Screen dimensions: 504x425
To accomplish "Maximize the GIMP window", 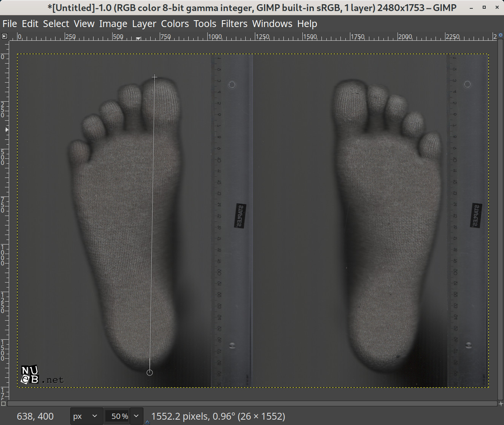I will (484, 7).
